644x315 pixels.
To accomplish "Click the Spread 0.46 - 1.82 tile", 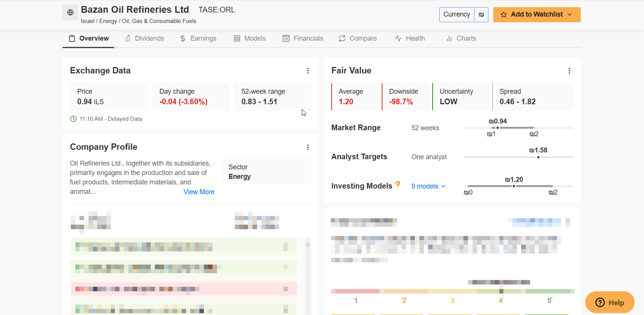I will click(533, 97).
